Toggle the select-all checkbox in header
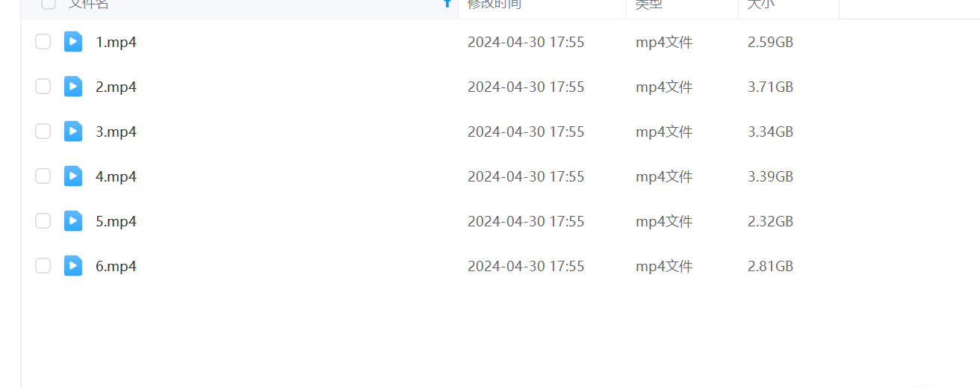Image resolution: width=980 pixels, height=387 pixels. [x=49, y=4]
